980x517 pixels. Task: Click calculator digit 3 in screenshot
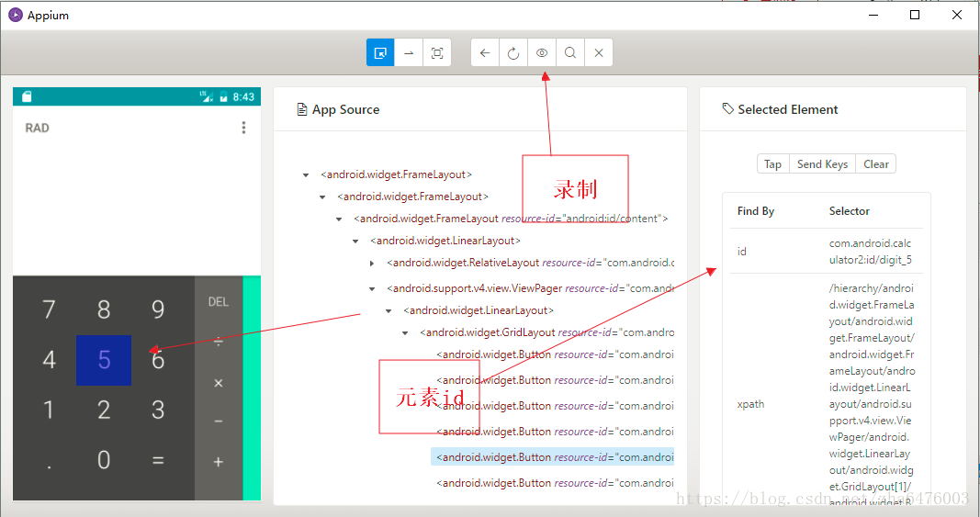tap(158, 410)
